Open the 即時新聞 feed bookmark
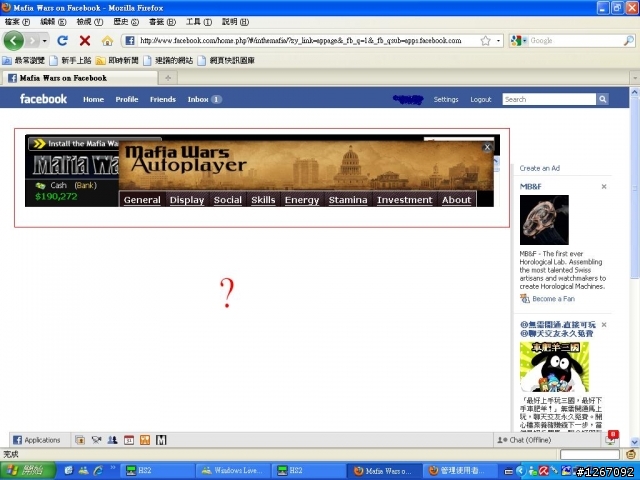This screenshot has height=480, width=640. [x=117, y=60]
